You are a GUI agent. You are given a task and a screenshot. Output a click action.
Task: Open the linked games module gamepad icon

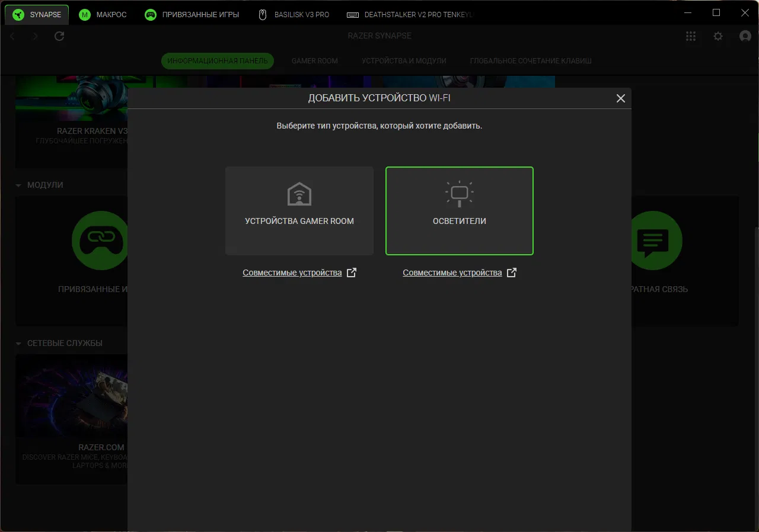100,240
